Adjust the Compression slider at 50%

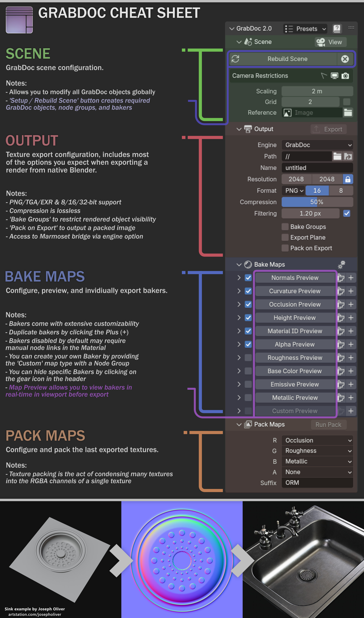[317, 202]
